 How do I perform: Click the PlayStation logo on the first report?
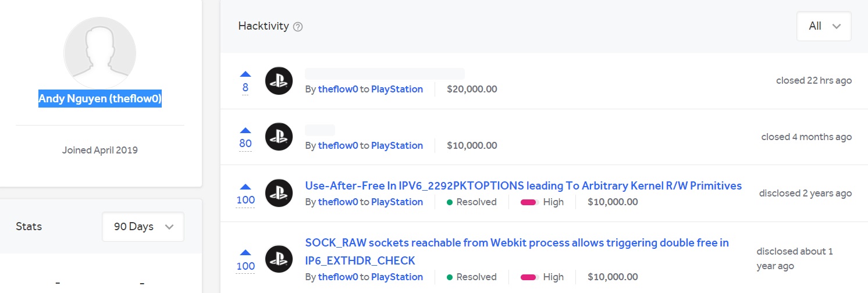tap(279, 81)
